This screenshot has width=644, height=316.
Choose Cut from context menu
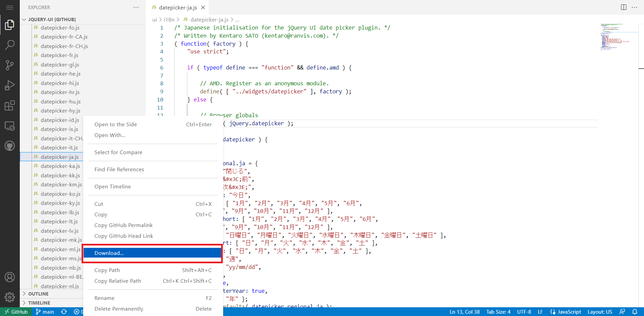pyautogui.click(x=153, y=204)
